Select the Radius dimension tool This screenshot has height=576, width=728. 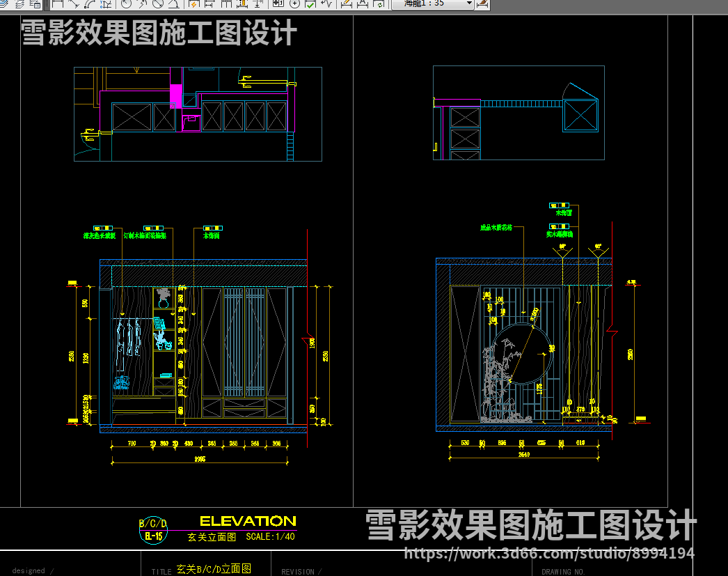click(126, 3)
